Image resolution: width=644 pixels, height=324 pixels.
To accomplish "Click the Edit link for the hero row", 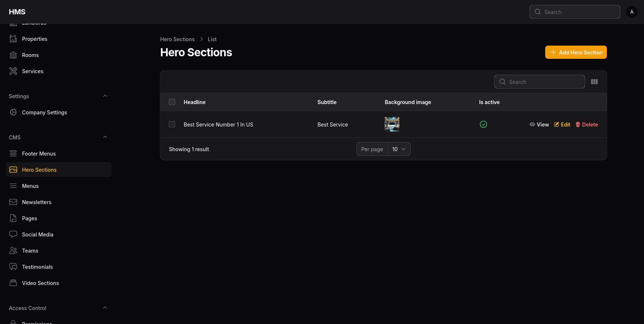I will click(562, 124).
